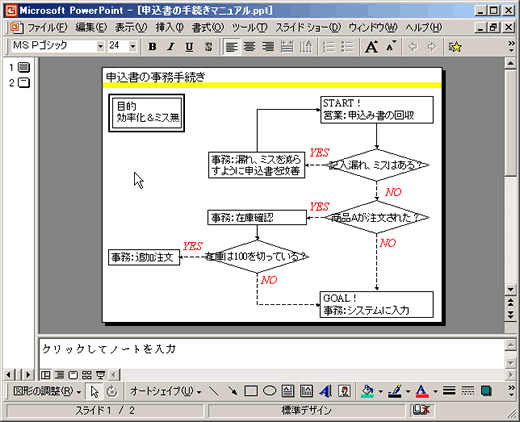Open the font name dropdown

pyautogui.click(x=100, y=46)
